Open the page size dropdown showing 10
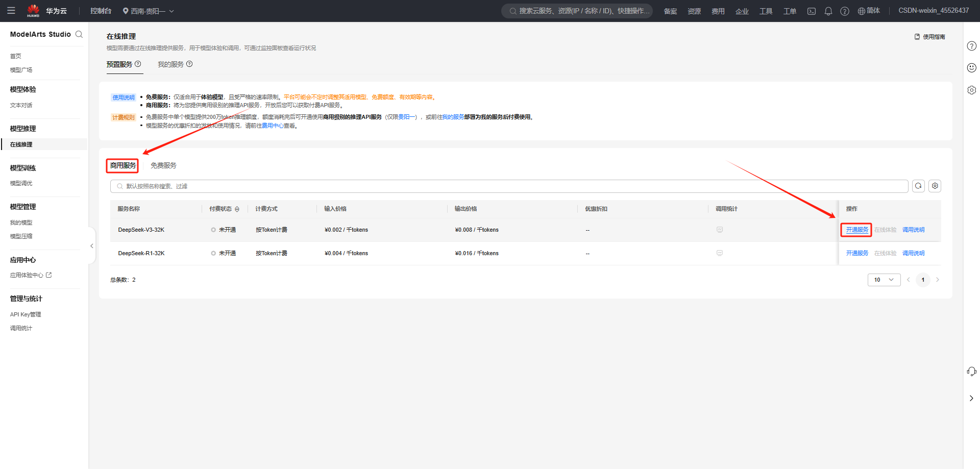This screenshot has height=469, width=980. click(884, 280)
